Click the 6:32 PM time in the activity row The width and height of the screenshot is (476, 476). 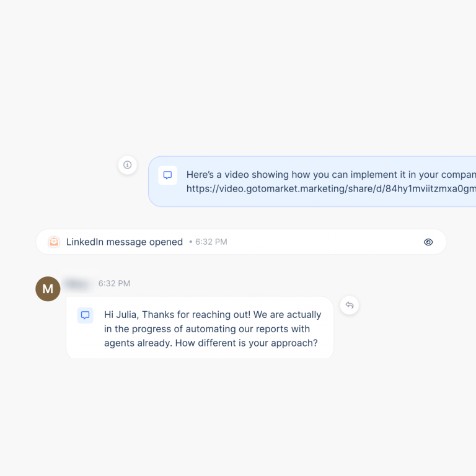point(211,242)
